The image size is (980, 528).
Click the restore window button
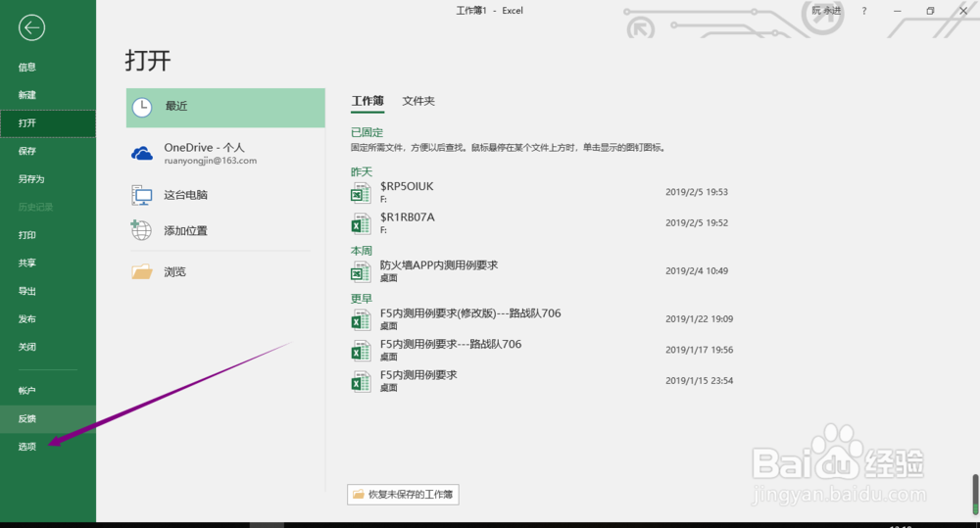click(930, 11)
